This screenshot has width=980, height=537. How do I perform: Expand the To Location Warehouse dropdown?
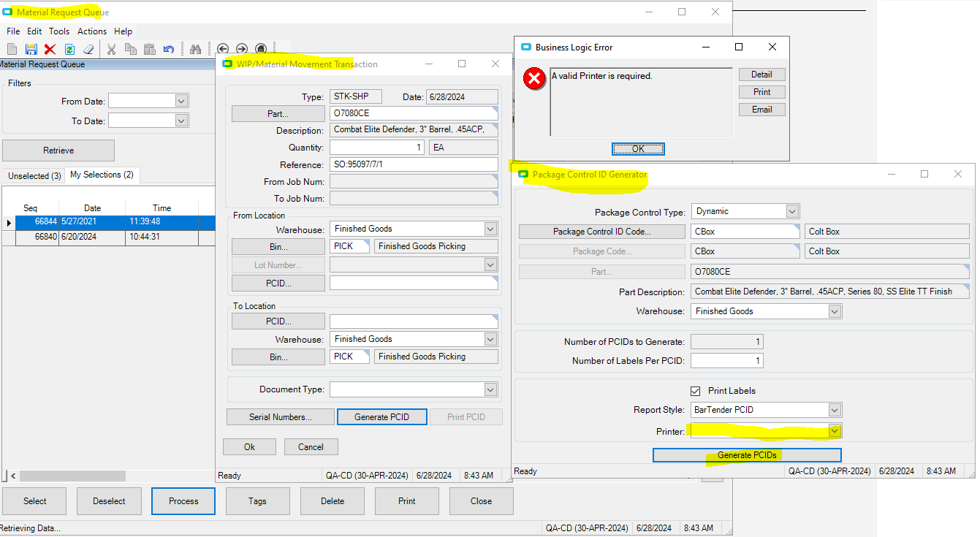click(x=491, y=339)
